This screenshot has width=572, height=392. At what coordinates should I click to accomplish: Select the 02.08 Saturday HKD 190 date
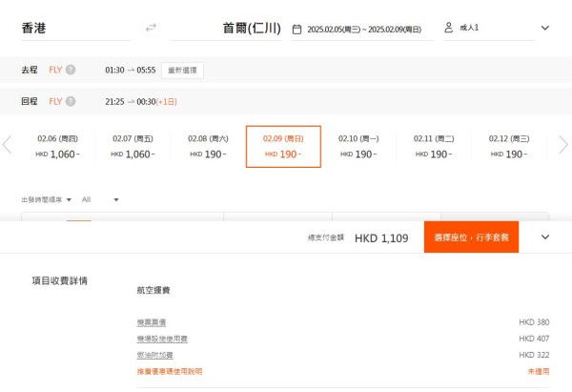pos(208,147)
